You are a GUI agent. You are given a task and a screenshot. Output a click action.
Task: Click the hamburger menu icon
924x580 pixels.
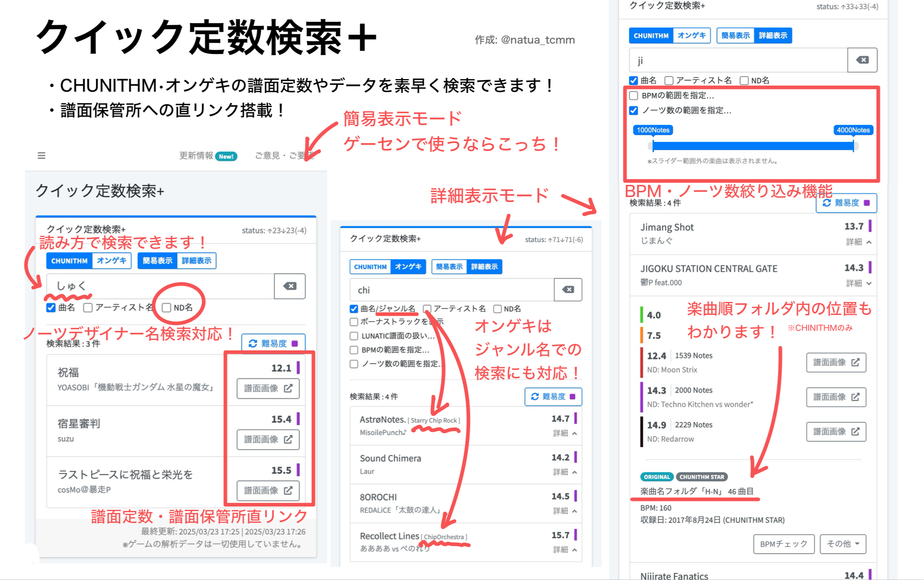click(41, 156)
